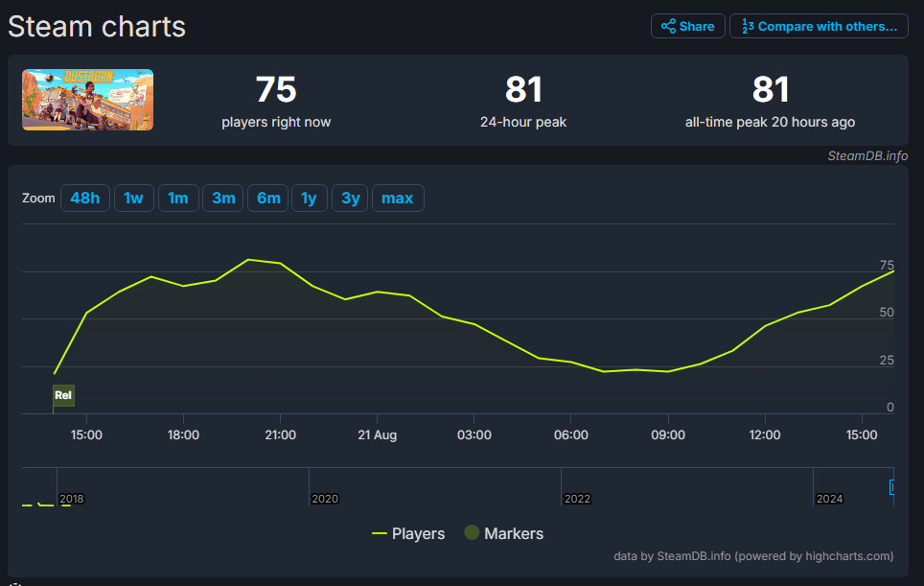Click the 'players right now' label
The width and height of the screenshot is (924, 586).
click(276, 122)
